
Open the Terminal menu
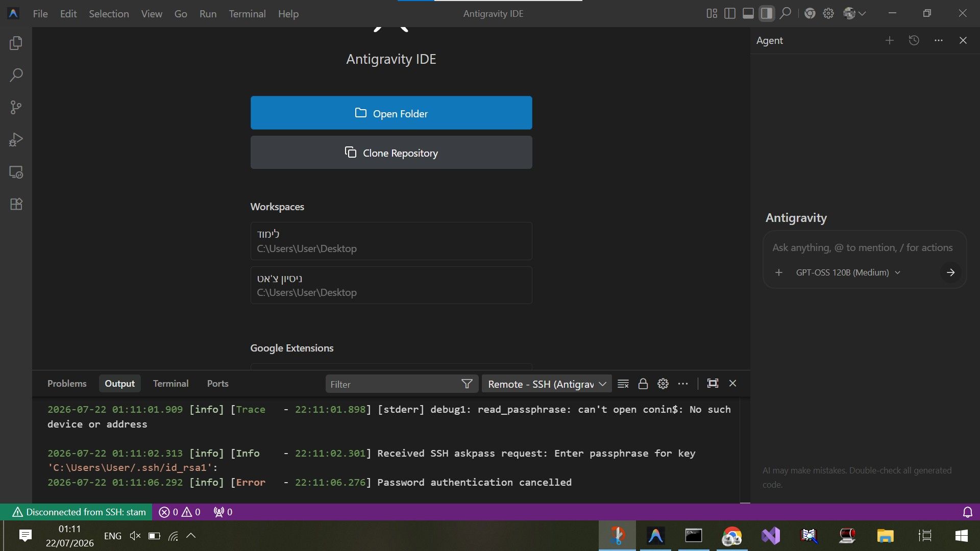247,14
